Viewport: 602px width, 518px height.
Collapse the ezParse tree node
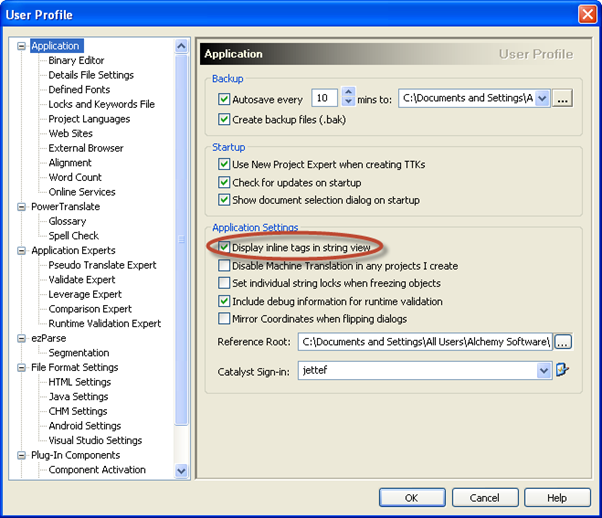(22, 338)
